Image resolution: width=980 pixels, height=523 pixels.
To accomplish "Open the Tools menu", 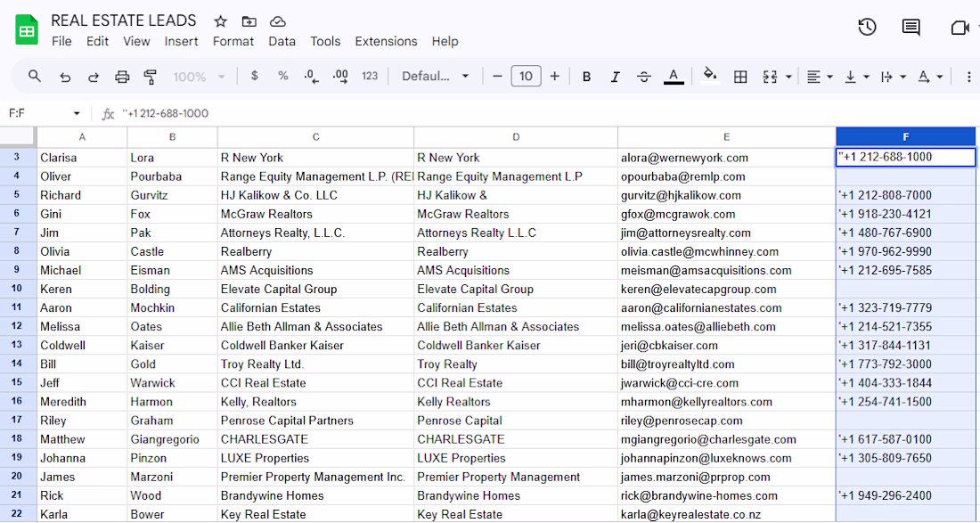I will [x=325, y=41].
